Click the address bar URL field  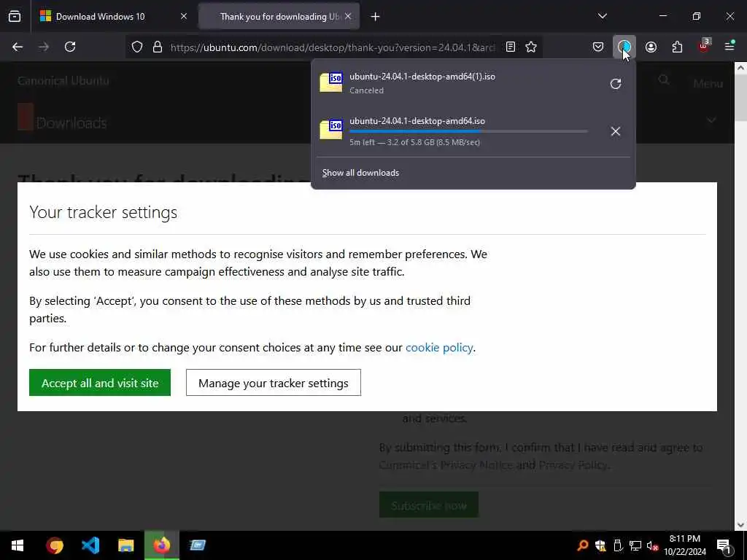[x=332, y=47]
